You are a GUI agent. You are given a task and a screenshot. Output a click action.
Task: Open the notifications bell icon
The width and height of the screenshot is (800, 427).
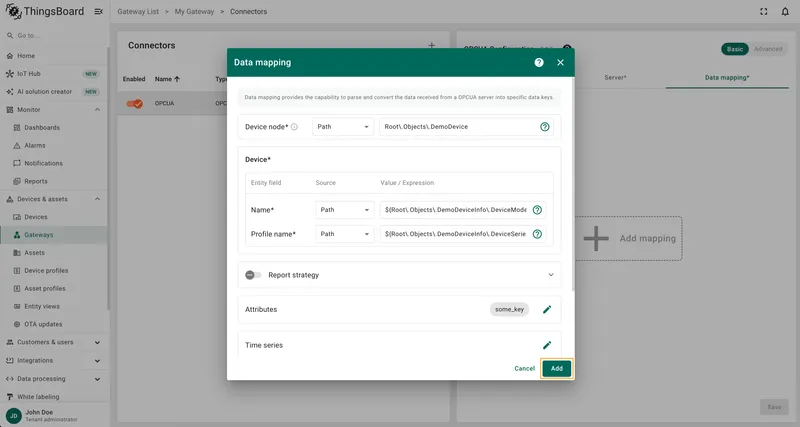coord(785,11)
